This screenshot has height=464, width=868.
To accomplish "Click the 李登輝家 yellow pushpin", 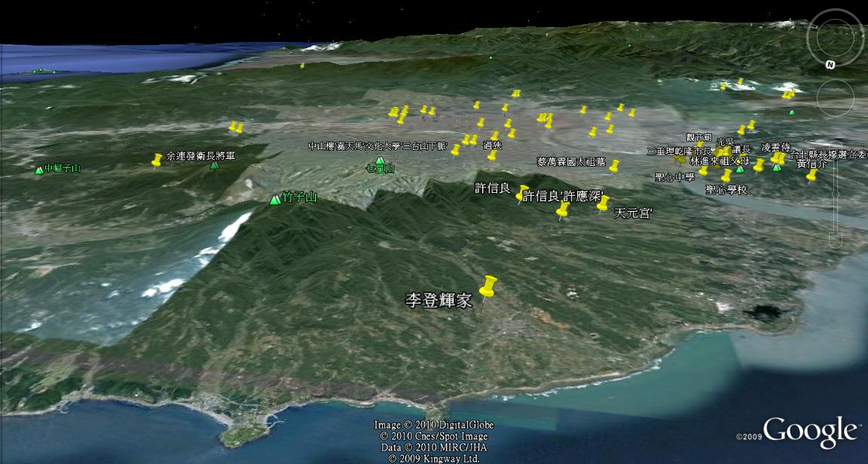I will [489, 287].
